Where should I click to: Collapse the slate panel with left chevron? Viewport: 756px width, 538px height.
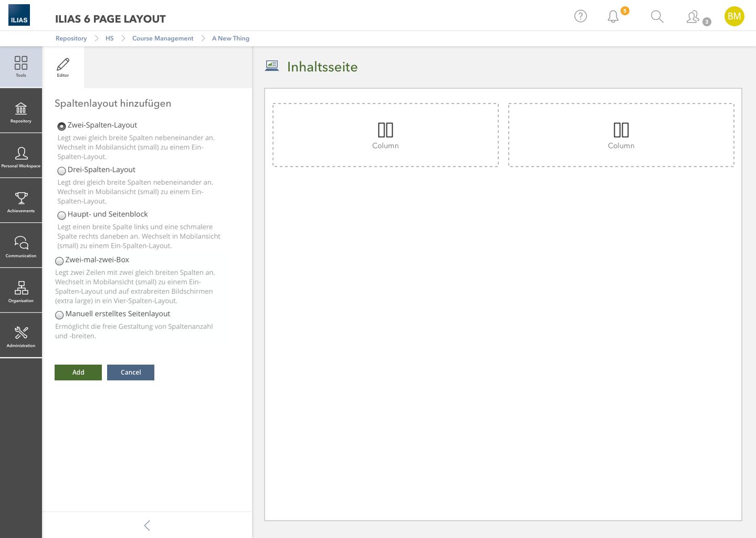pos(147,525)
